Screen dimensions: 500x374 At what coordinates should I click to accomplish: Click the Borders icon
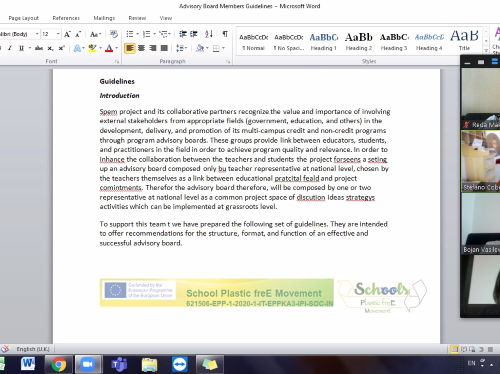[216, 49]
